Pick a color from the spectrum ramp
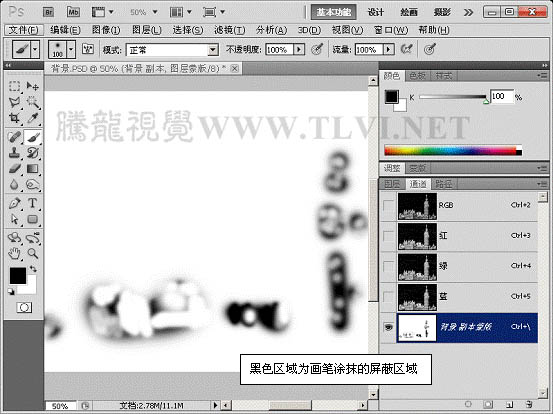Screen dimensions: 553x414 point(453,151)
